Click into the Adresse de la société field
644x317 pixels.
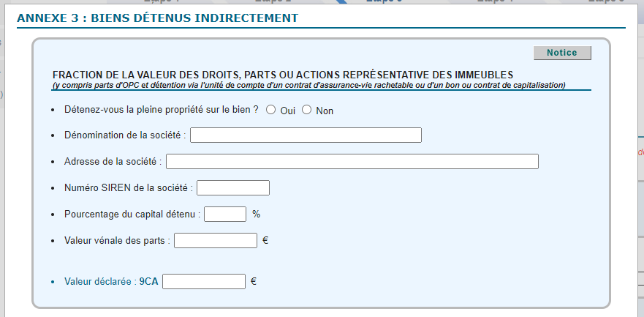click(352, 162)
